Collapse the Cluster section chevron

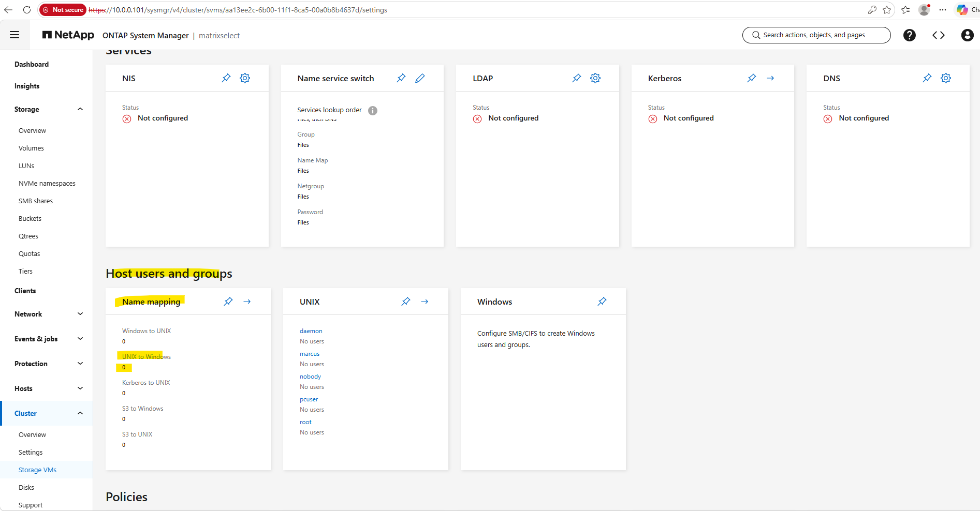pyautogui.click(x=80, y=413)
